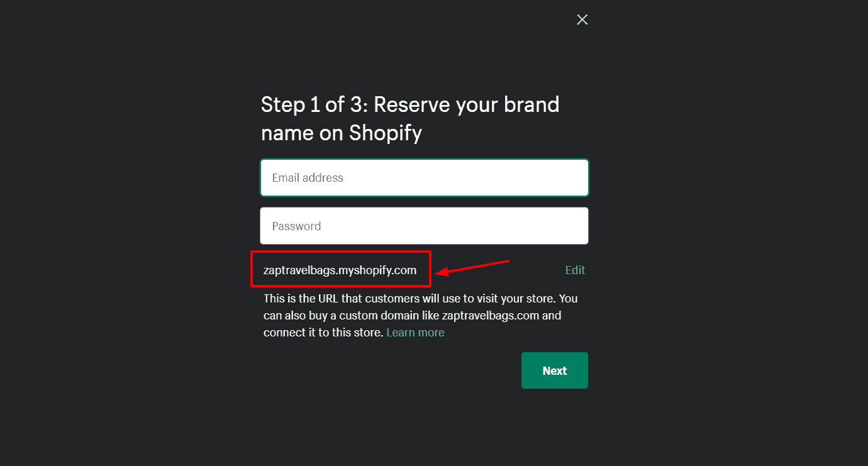Focus the Password field

coord(424,226)
